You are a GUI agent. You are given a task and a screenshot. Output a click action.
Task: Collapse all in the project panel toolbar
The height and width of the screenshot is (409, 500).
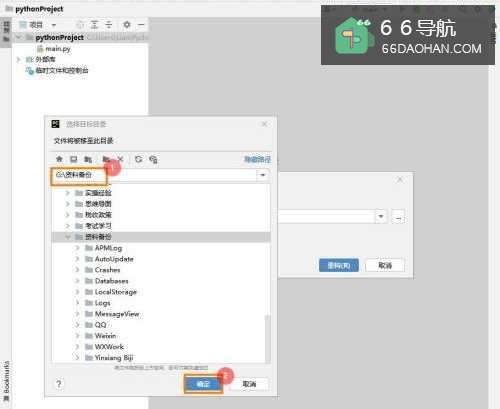point(109,25)
